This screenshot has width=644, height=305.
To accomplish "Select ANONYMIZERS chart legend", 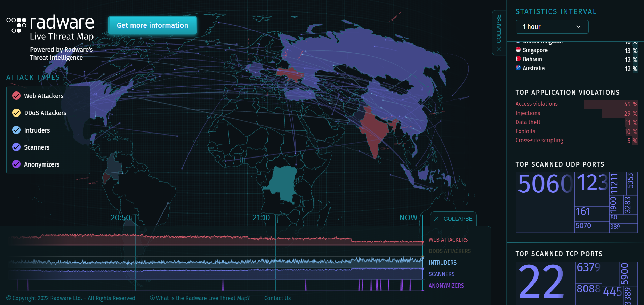I will coord(446,286).
